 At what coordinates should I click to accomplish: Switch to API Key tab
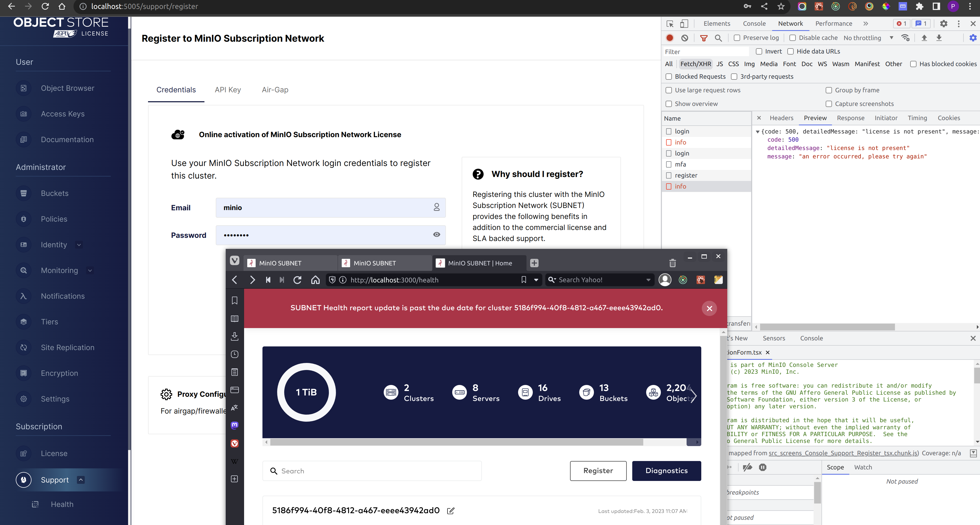tap(228, 90)
